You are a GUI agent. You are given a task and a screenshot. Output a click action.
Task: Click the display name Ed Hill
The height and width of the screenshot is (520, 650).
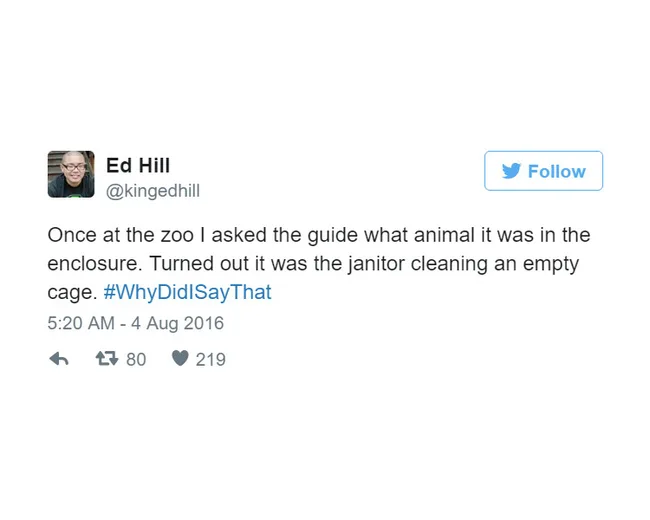(x=138, y=165)
